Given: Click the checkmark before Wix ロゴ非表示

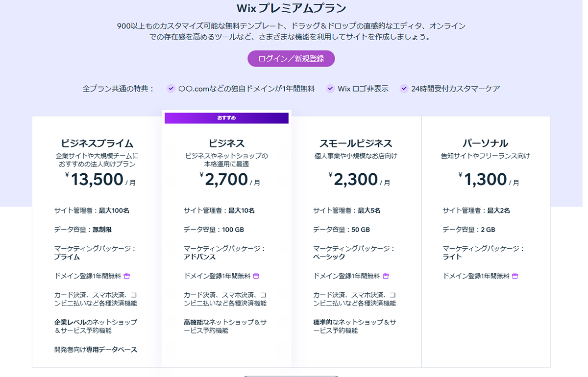Looking at the screenshot, I should click(330, 89).
